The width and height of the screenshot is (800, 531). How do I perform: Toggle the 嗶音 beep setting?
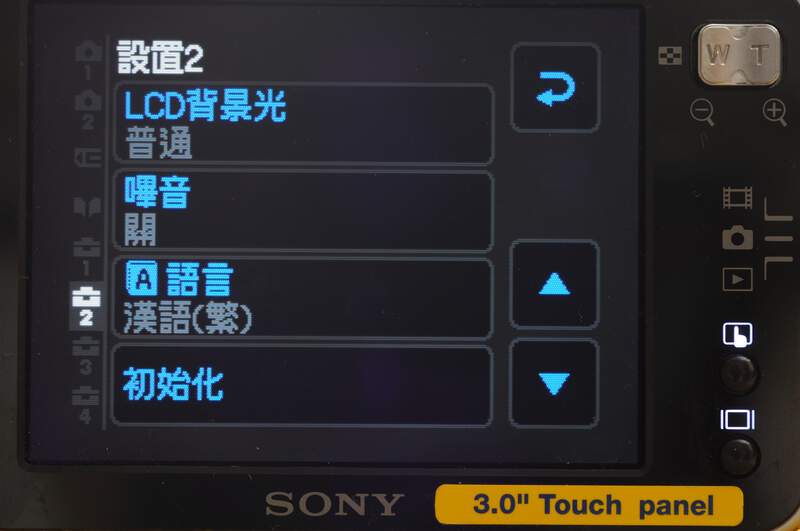click(x=303, y=211)
